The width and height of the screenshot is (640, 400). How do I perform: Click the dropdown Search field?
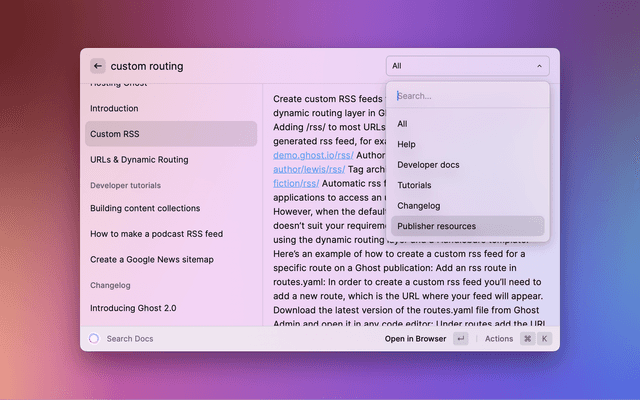(467, 96)
